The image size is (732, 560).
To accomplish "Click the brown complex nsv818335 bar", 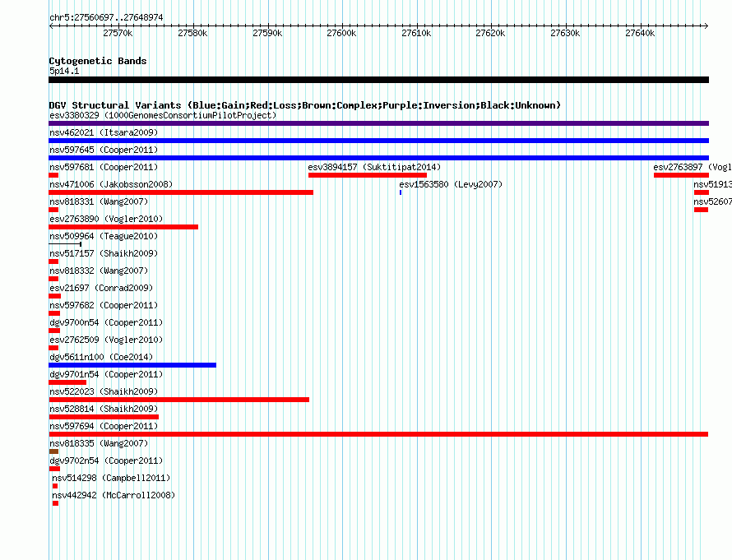I will click(x=53, y=451).
